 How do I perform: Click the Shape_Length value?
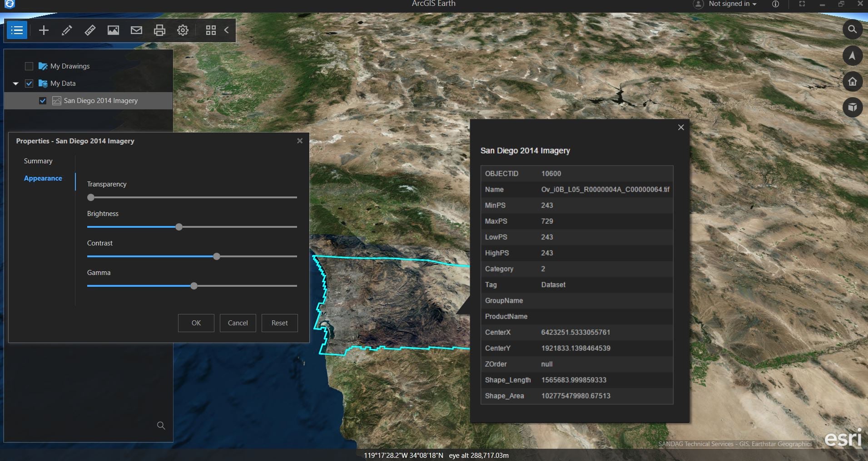(x=574, y=380)
